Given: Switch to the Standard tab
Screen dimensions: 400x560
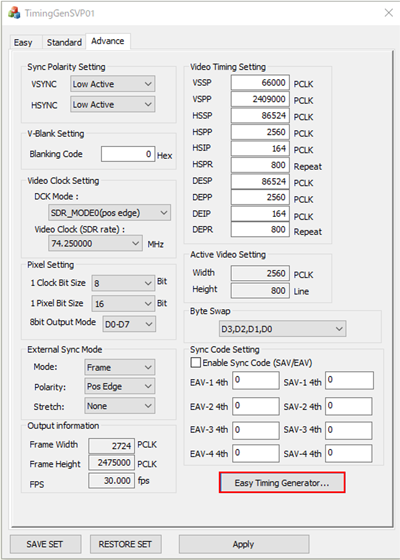Looking at the screenshot, I should click(x=64, y=42).
